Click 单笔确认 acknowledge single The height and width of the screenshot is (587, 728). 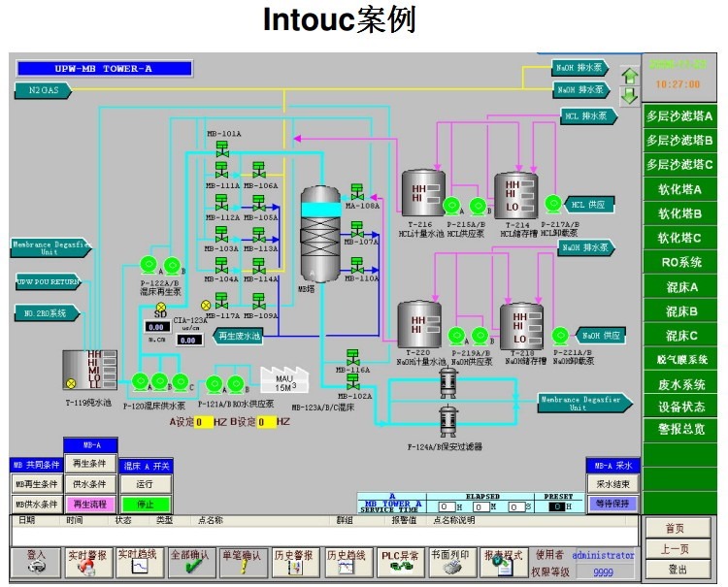(242, 563)
